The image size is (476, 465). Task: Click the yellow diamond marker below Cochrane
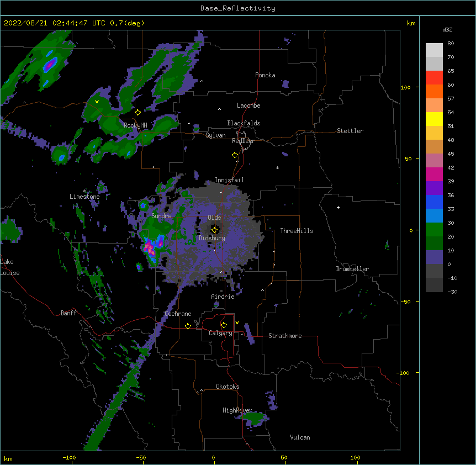point(188,326)
